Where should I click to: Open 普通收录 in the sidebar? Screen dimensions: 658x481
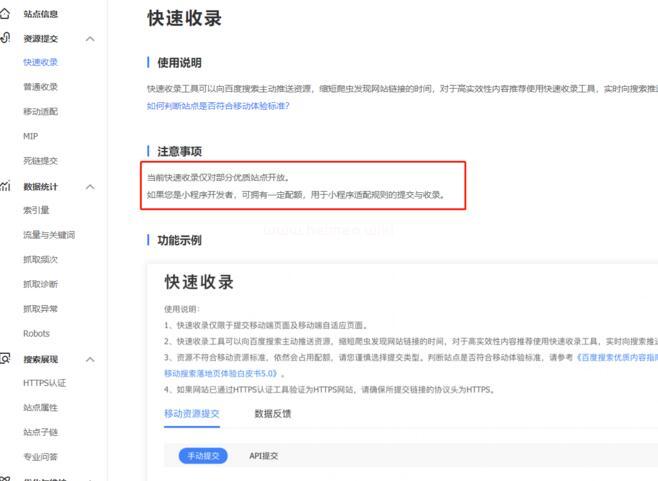click(x=40, y=87)
